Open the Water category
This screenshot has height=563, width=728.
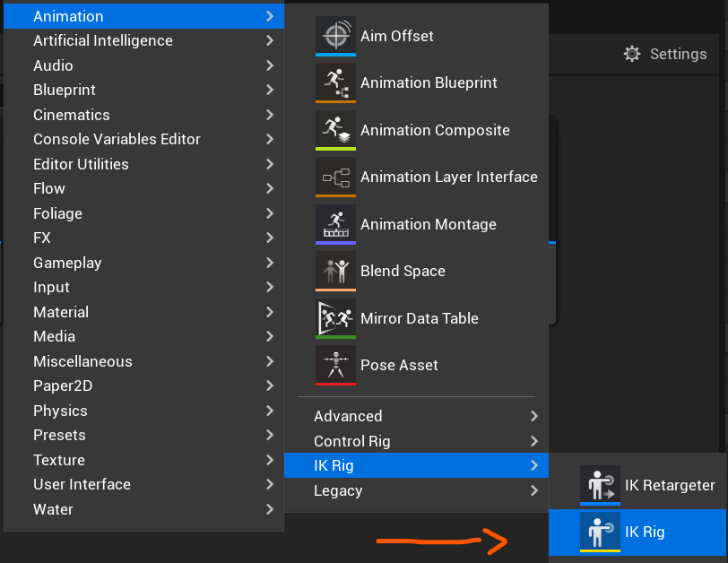tap(143, 509)
